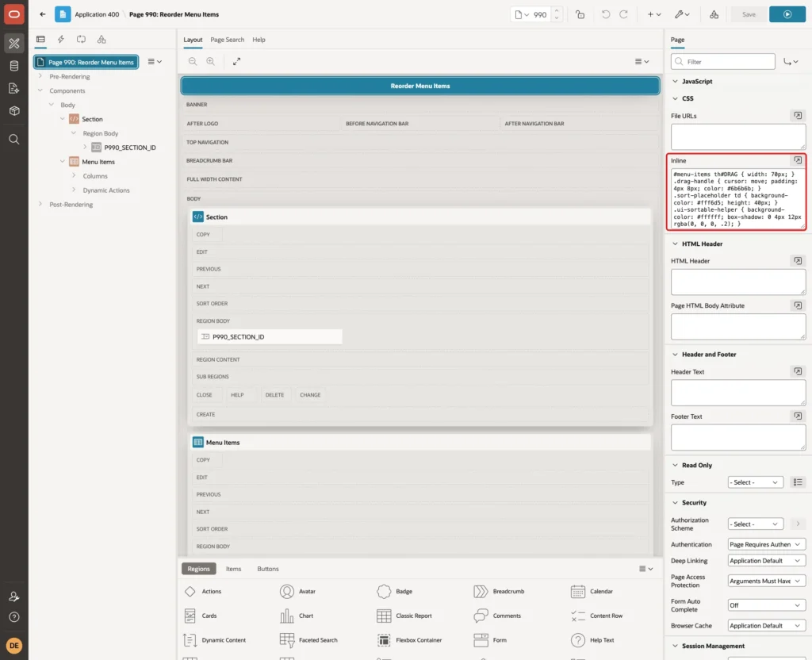
Task: Click the zoom out magnifier in Layout
Action: pos(193,61)
